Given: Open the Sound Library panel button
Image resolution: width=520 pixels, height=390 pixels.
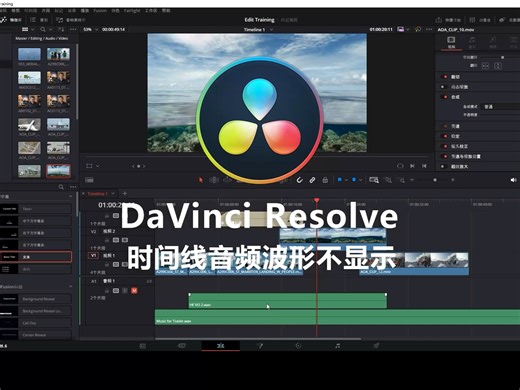Looking at the screenshot, I should pyautogui.click(x=71, y=20).
